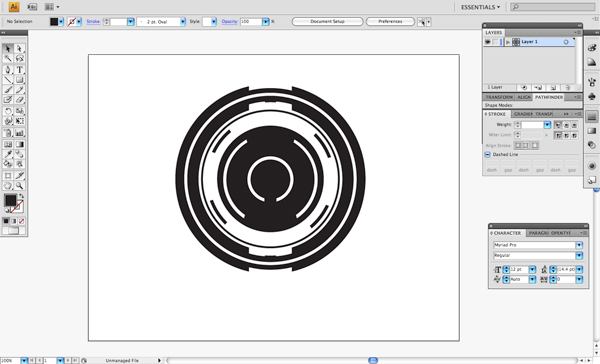
Task: Open the Style dropdown
Action: pyautogui.click(x=214, y=22)
